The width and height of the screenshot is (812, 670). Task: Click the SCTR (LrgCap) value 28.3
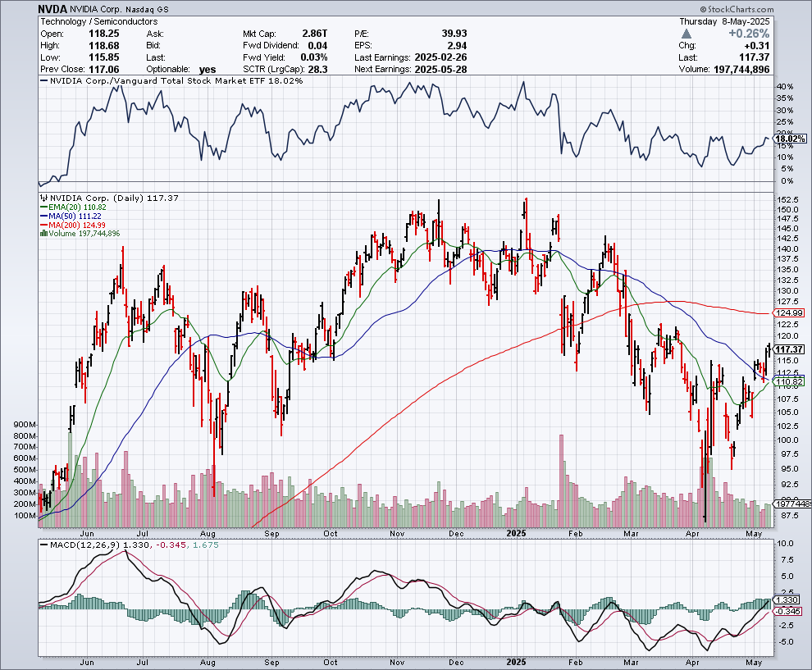tap(318, 70)
